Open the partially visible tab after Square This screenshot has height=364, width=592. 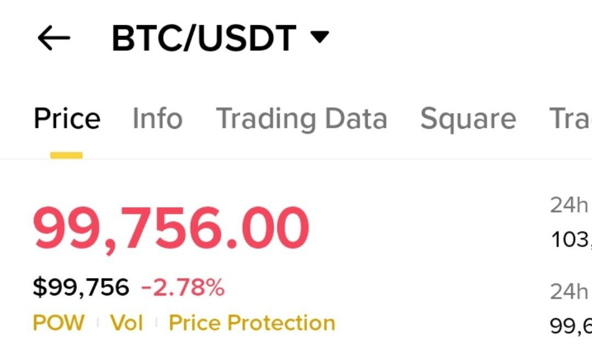point(571,119)
